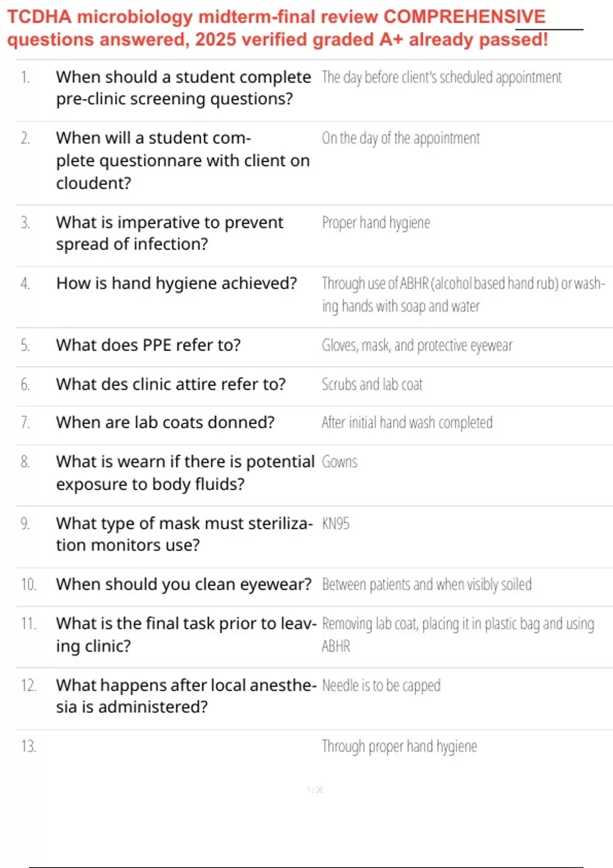Select the answer 'Gowns'
Screen dimensions: 613x868
[x=339, y=462]
